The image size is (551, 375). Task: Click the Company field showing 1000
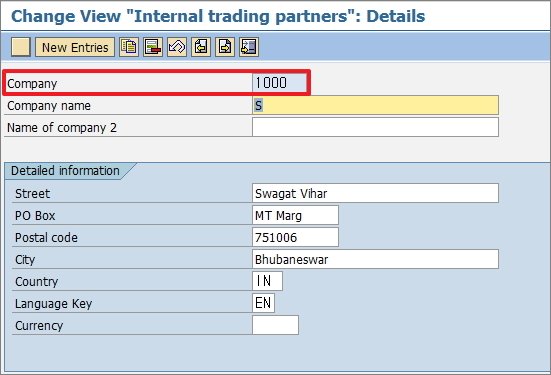click(x=279, y=83)
